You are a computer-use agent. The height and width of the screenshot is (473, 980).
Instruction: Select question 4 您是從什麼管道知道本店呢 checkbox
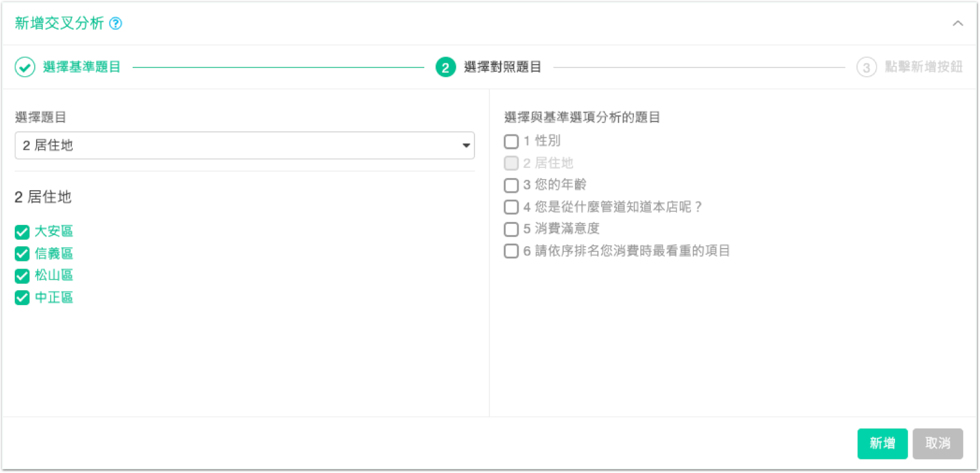(511, 207)
